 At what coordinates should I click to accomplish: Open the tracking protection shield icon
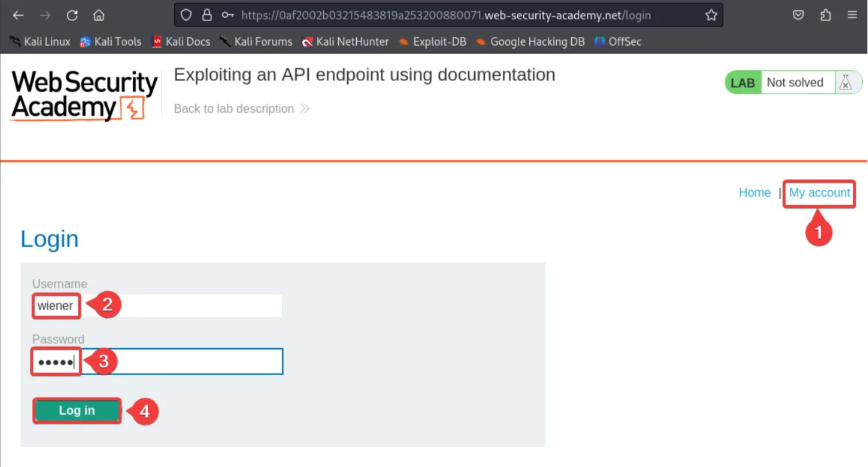[185, 15]
